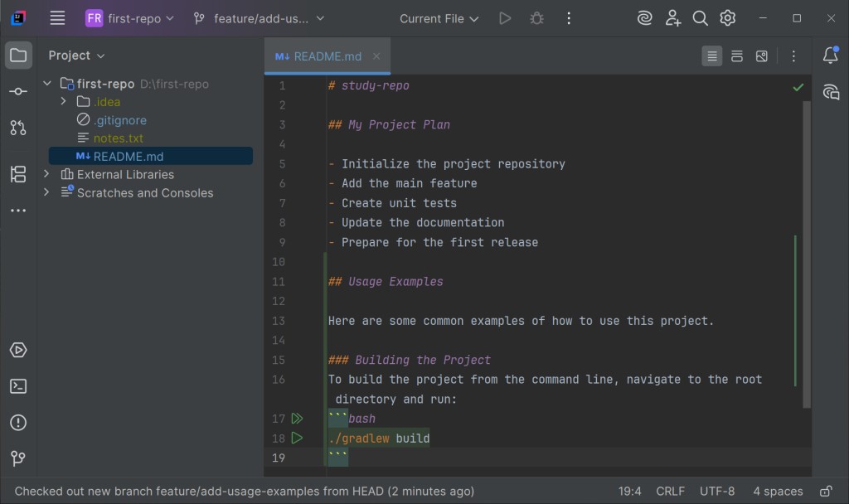Screen dimensions: 849x504
Task: Select README.md in project tree
Action: pyautogui.click(x=151, y=156)
